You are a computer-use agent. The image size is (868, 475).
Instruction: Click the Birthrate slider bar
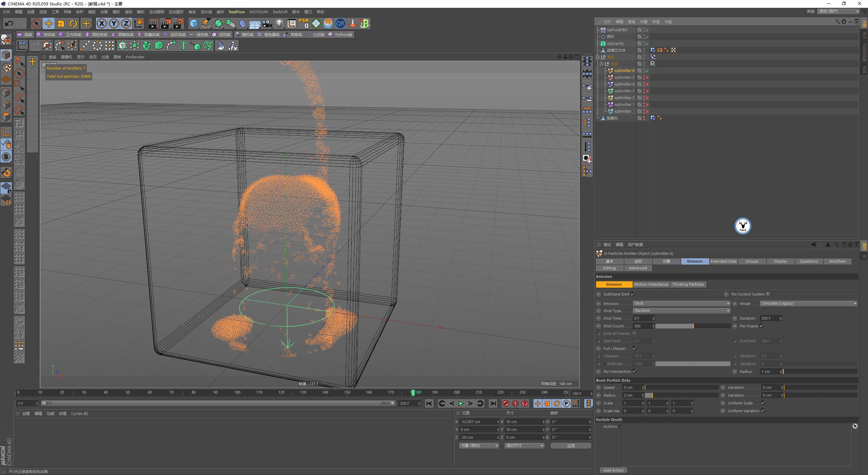(x=693, y=363)
